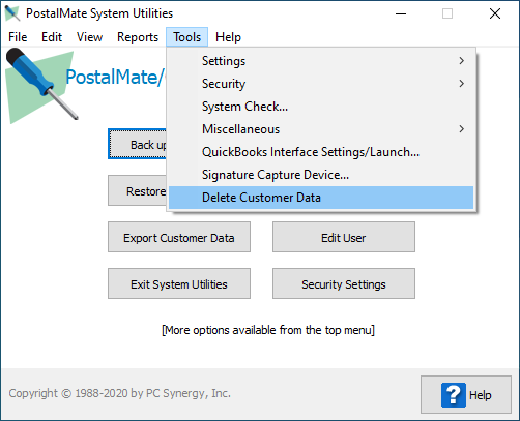Viewport: 520px width, 421px height.
Task: Open the File menu
Action: pyautogui.click(x=18, y=37)
